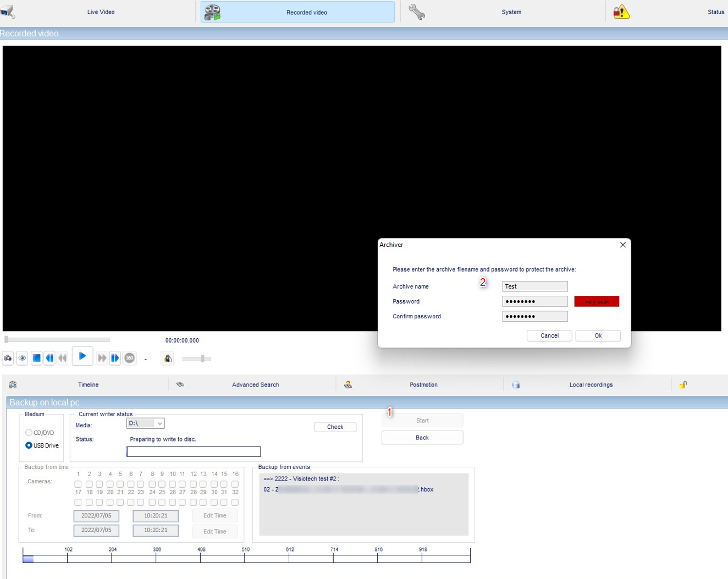Click the Check button for writer status
Screen dimensions: 728x579
pos(335,427)
